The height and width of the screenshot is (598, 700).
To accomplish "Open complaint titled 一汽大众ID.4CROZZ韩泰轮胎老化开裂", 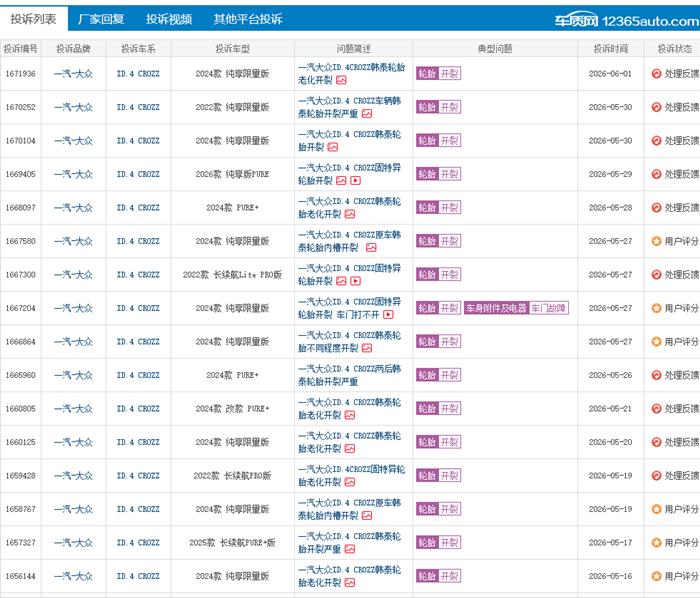I will click(x=351, y=74).
